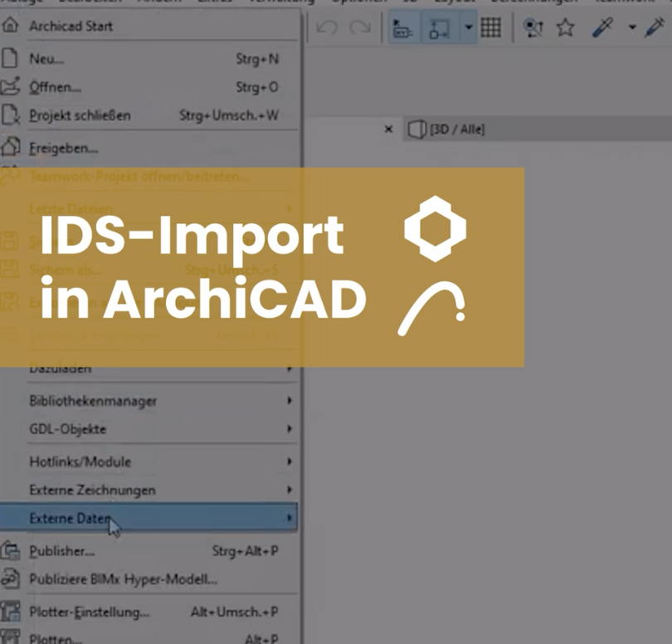Open the dropdown arrow beside snap guides
The width and height of the screenshot is (672, 644).
pos(469,27)
